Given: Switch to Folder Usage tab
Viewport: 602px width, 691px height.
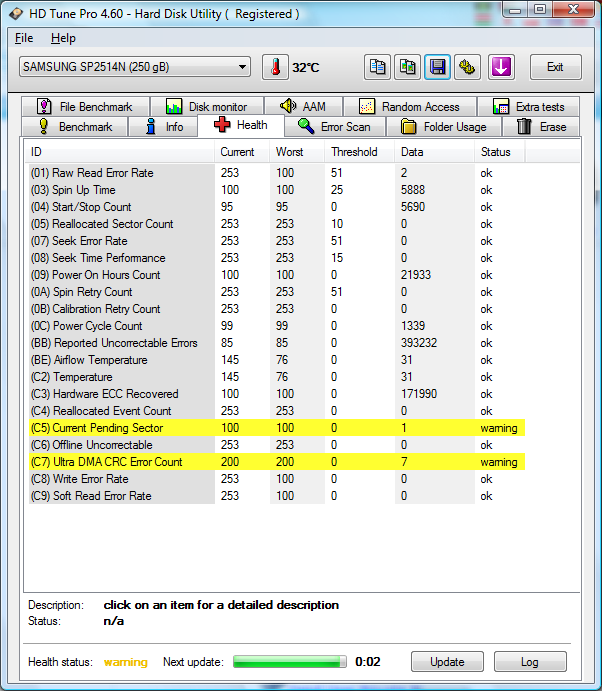Looking at the screenshot, I should (x=444, y=127).
